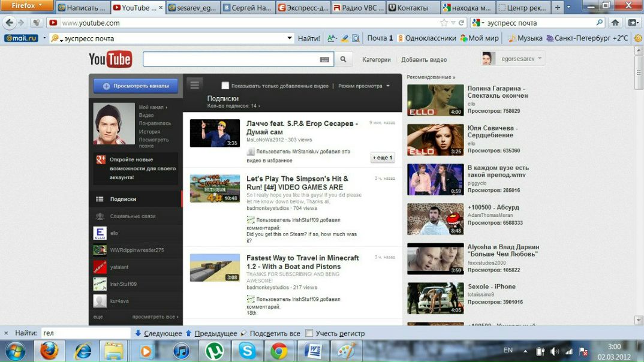644x362 pixels.
Task: Click the YouTube search magnifier button
Action: pyautogui.click(x=343, y=59)
